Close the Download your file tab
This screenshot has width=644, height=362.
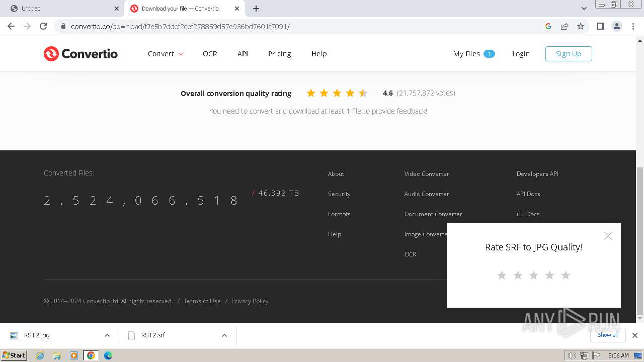[x=236, y=9]
